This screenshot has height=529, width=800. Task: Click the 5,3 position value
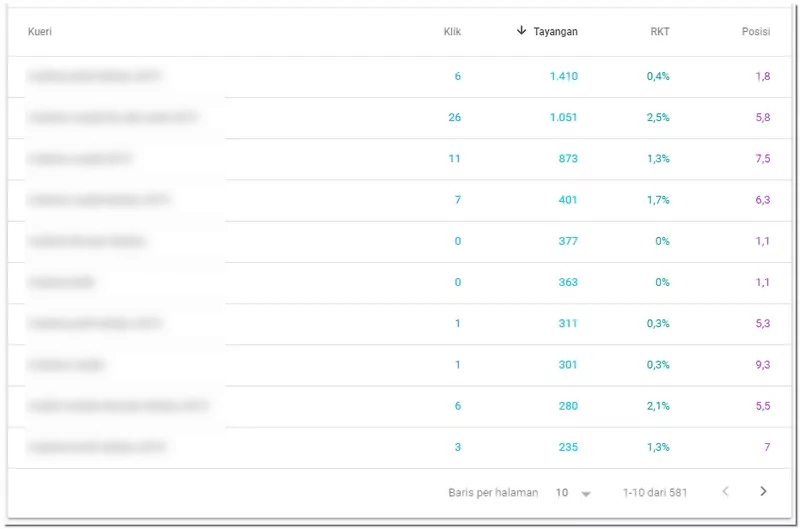tap(763, 323)
